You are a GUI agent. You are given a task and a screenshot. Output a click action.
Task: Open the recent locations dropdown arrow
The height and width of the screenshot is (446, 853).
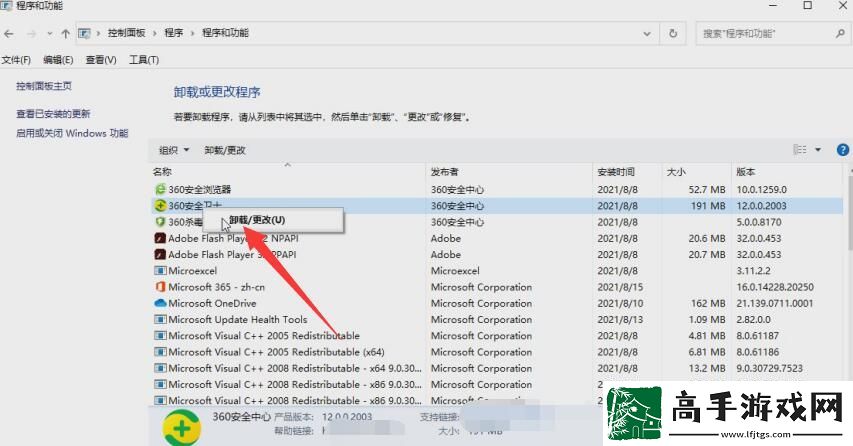(50, 34)
